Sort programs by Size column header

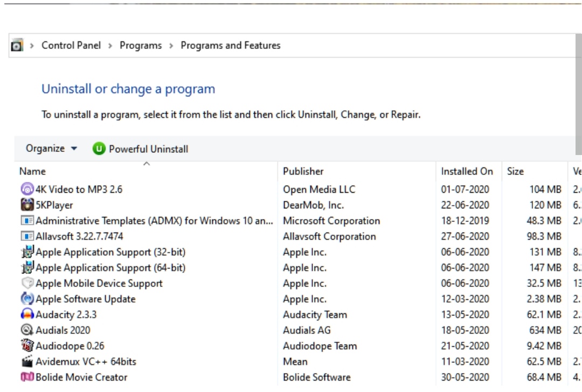tap(515, 171)
